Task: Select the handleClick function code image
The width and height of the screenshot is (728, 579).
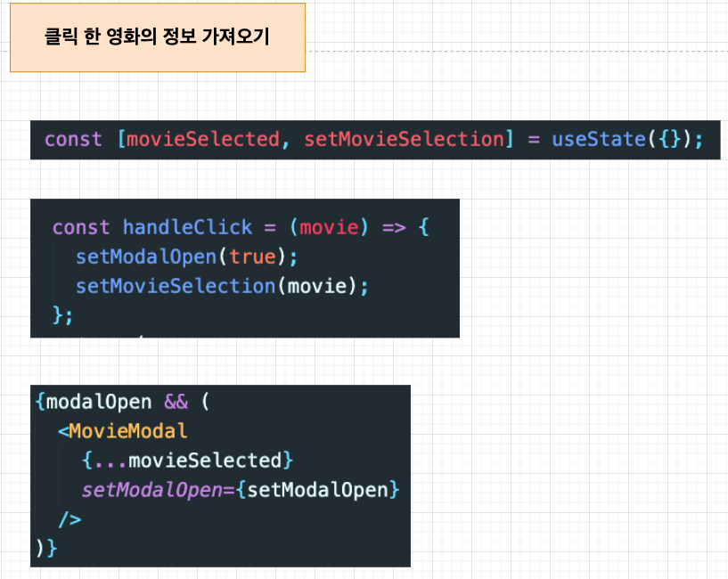Action: [245, 268]
